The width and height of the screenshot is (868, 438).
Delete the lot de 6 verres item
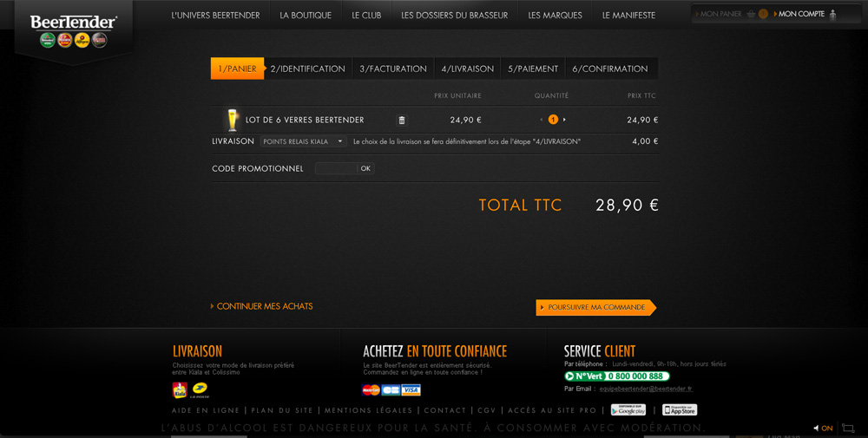[x=402, y=120]
